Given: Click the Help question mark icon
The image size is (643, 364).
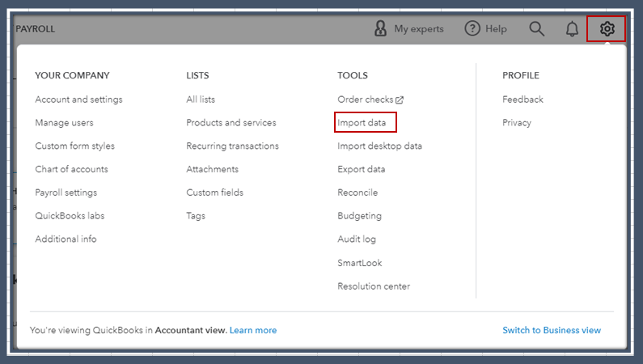Looking at the screenshot, I should coord(472,28).
